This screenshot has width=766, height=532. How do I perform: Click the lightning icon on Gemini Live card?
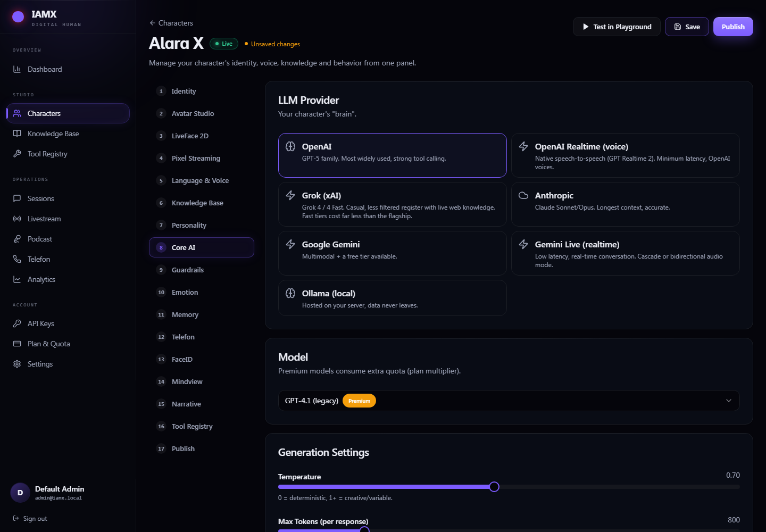(523, 244)
